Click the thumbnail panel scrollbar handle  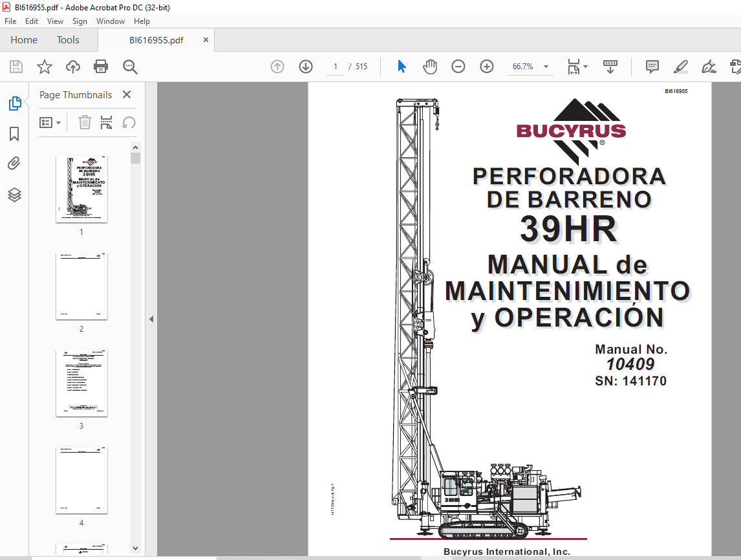click(x=136, y=158)
